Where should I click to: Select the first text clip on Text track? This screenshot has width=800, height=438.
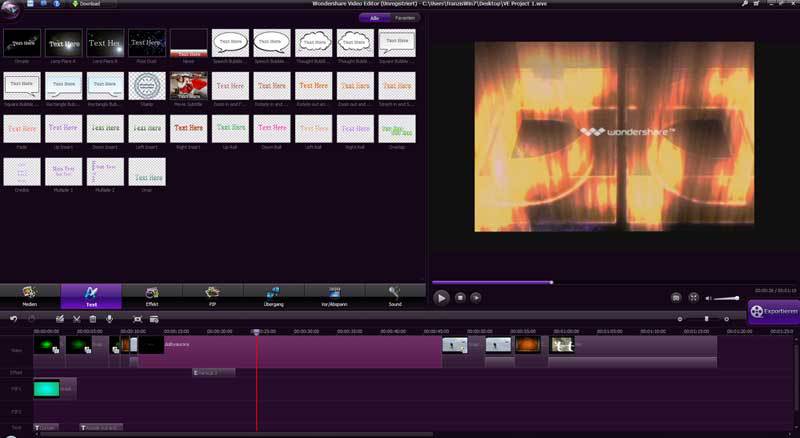[x=46, y=427]
